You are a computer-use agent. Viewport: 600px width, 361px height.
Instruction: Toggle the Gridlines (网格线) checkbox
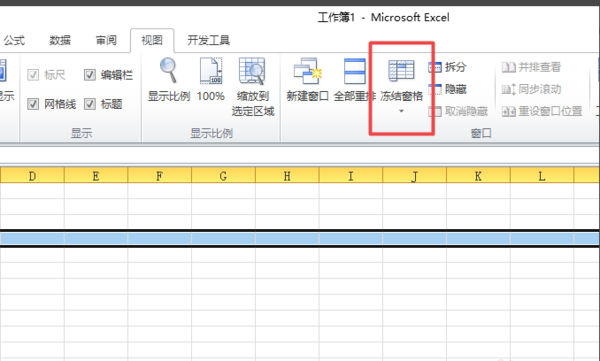pos(33,104)
